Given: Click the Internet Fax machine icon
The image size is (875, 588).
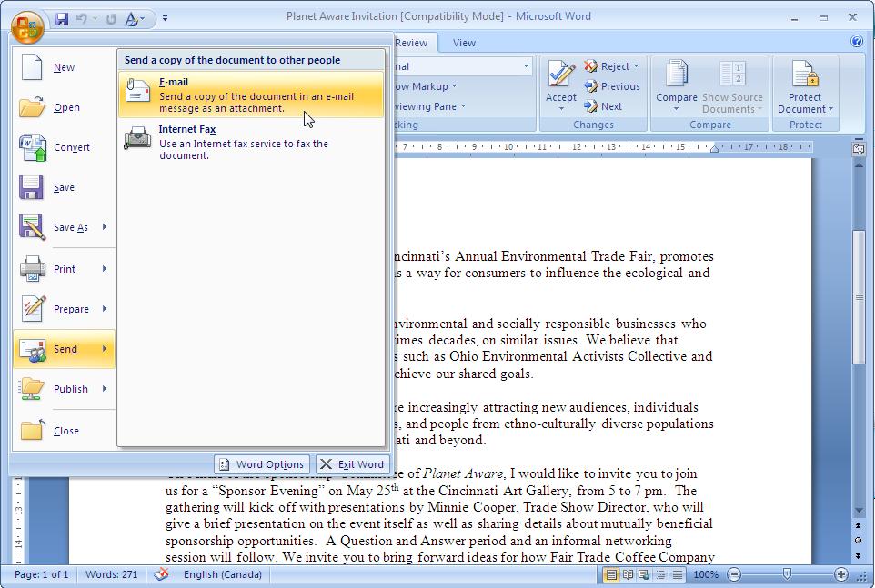Looking at the screenshot, I should pos(137,138).
